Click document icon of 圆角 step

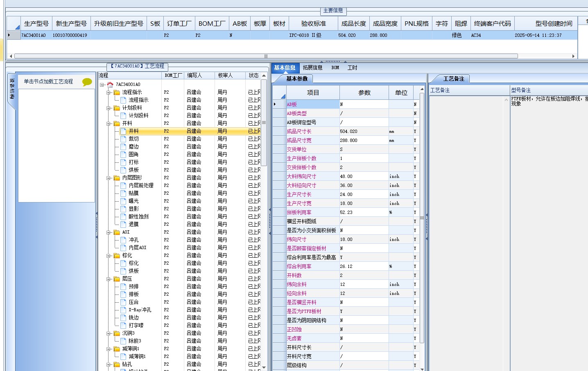[x=123, y=155]
